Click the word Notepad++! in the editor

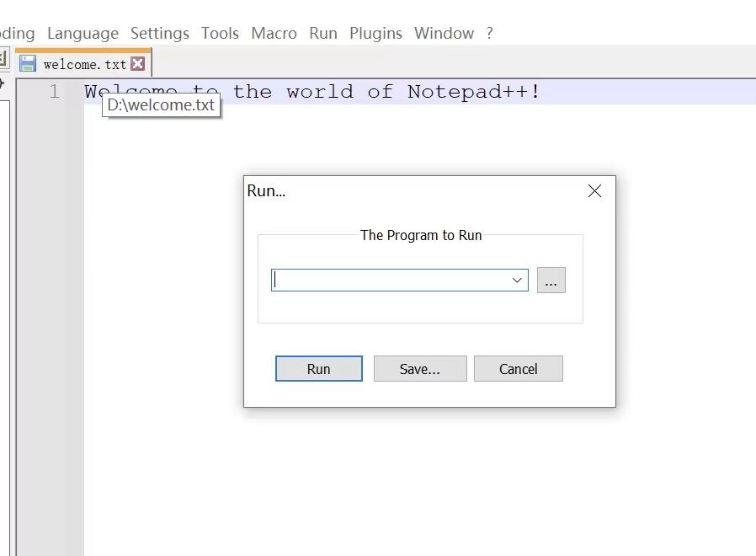pyautogui.click(x=473, y=92)
